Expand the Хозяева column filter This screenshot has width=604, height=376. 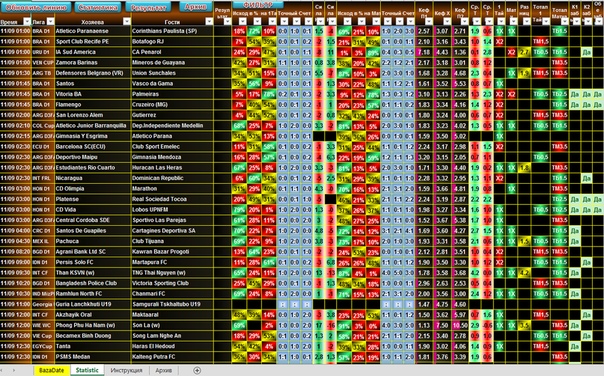coord(127,22)
